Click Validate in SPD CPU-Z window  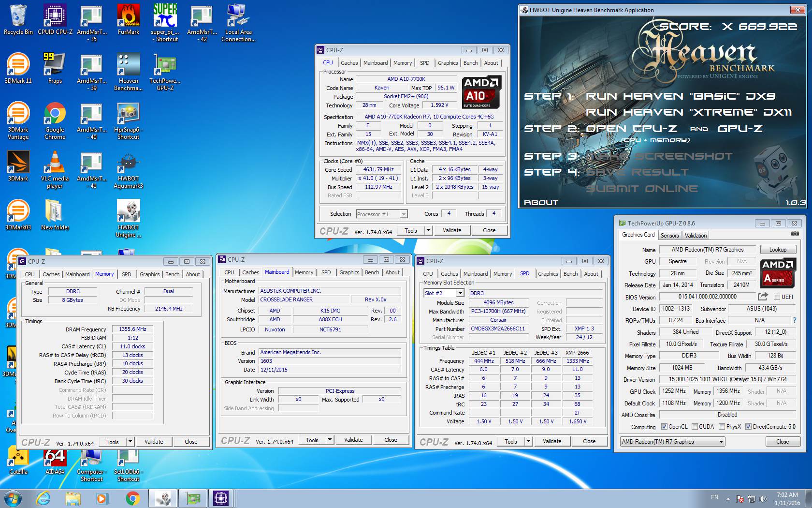pos(552,441)
